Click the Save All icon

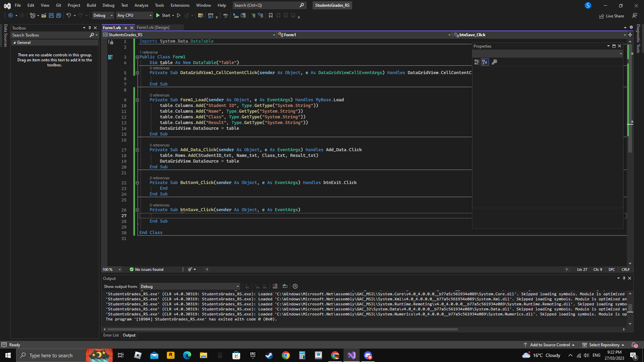pos(58,15)
